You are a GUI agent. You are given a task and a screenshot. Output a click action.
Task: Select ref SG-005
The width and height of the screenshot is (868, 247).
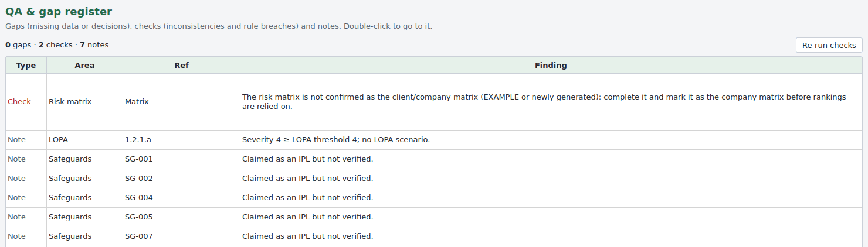(182, 217)
